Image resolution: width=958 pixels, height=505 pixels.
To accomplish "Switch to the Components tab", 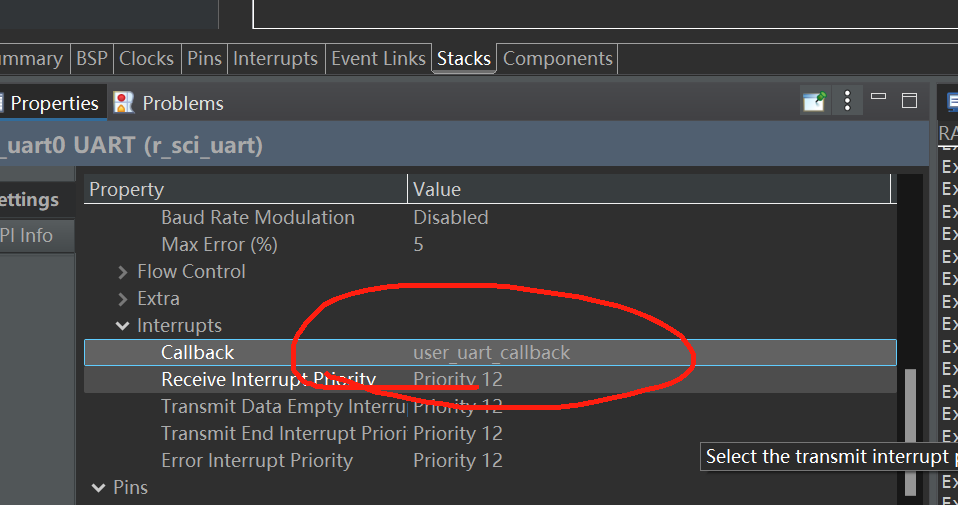I will tap(557, 59).
